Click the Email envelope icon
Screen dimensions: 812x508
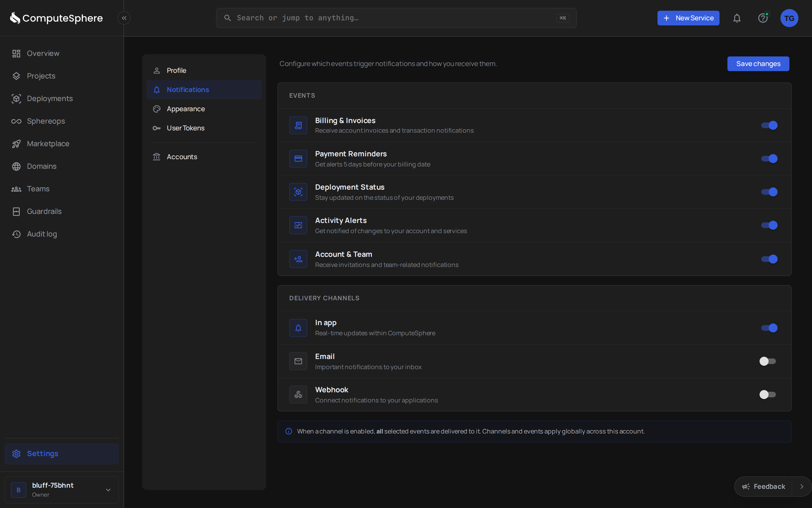298,361
